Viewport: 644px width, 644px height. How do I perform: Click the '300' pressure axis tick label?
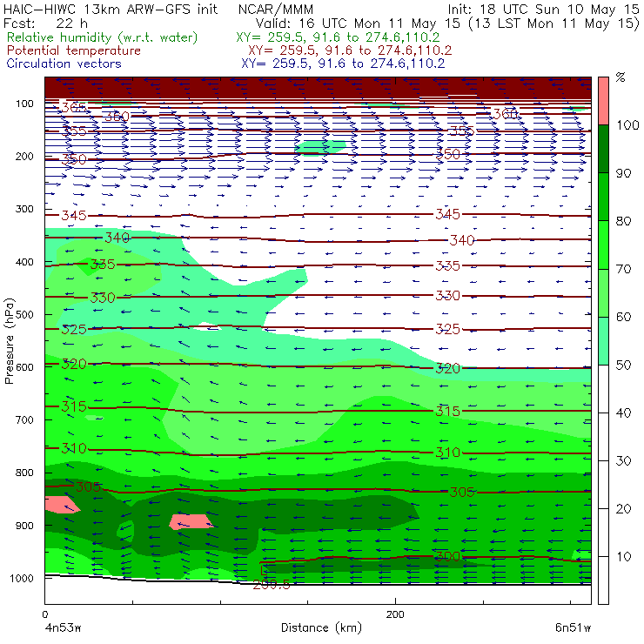[24, 209]
